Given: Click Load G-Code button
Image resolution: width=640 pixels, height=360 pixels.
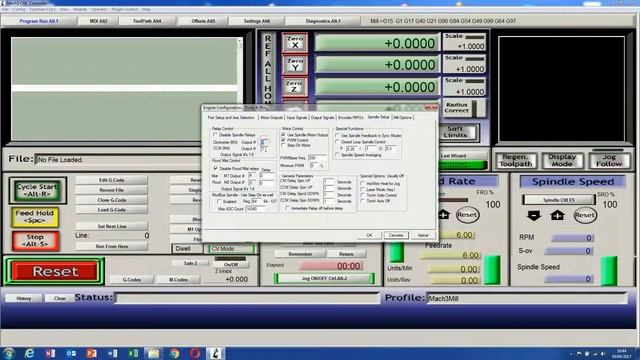Looking at the screenshot, I should coord(111,209).
